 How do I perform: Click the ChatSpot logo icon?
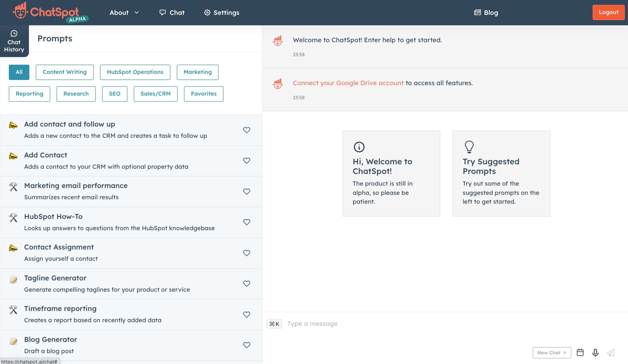pyautogui.click(x=20, y=11)
